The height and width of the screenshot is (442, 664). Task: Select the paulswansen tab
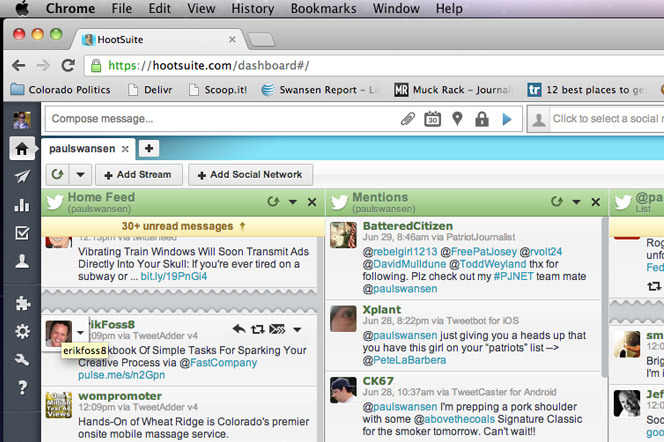click(82, 149)
